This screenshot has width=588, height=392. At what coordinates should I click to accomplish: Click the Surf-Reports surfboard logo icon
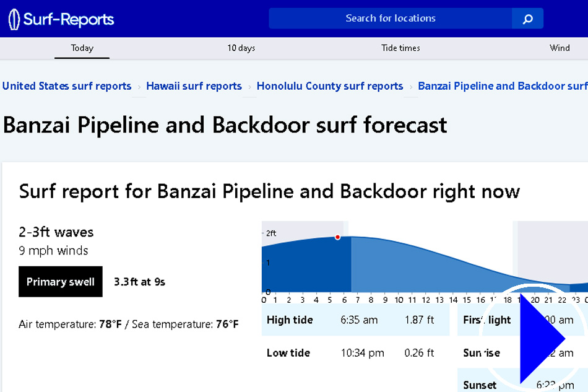click(x=14, y=19)
